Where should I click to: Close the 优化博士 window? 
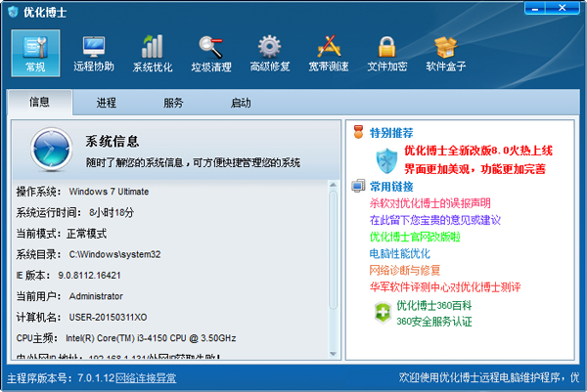coord(563,8)
